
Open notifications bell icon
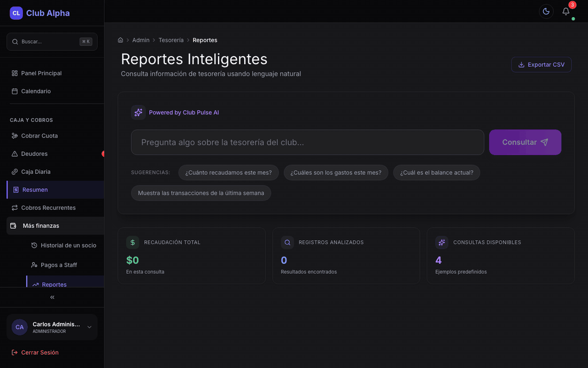coord(566,11)
